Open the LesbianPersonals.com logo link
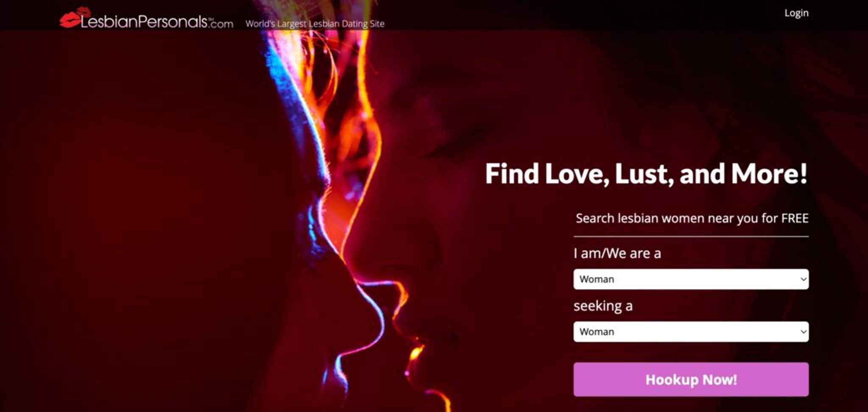868x412 pixels. point(146,19)
